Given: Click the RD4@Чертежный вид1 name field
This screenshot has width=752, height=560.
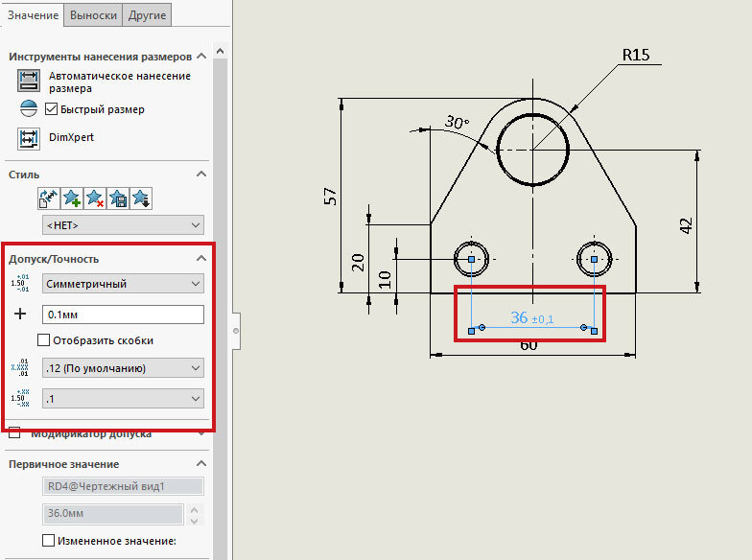Looking at the screenshot, I should pos(123,486).
